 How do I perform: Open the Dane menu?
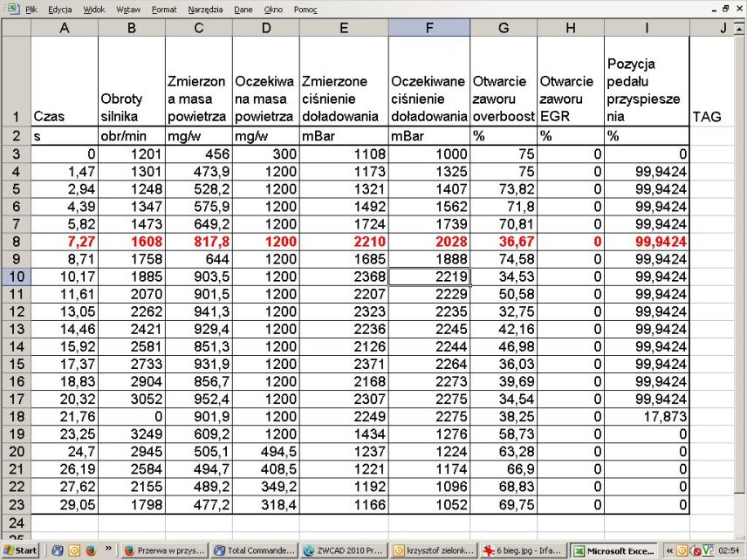243,10
